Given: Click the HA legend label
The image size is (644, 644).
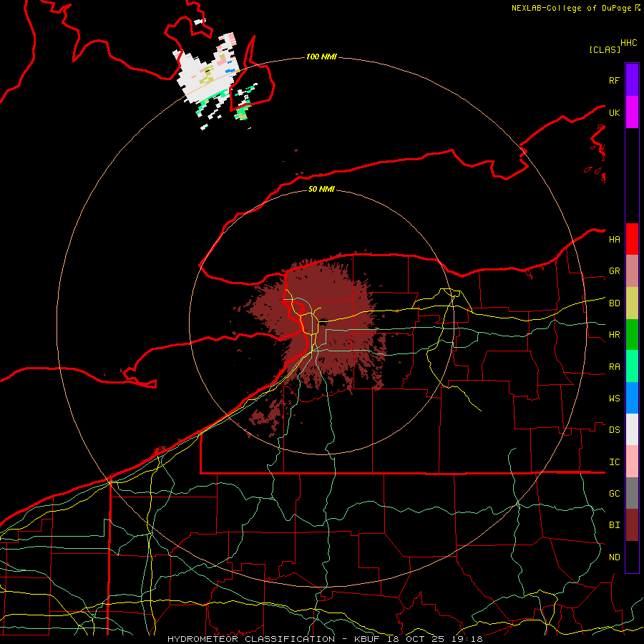Looking at the screenshot, I should (614, 240).
